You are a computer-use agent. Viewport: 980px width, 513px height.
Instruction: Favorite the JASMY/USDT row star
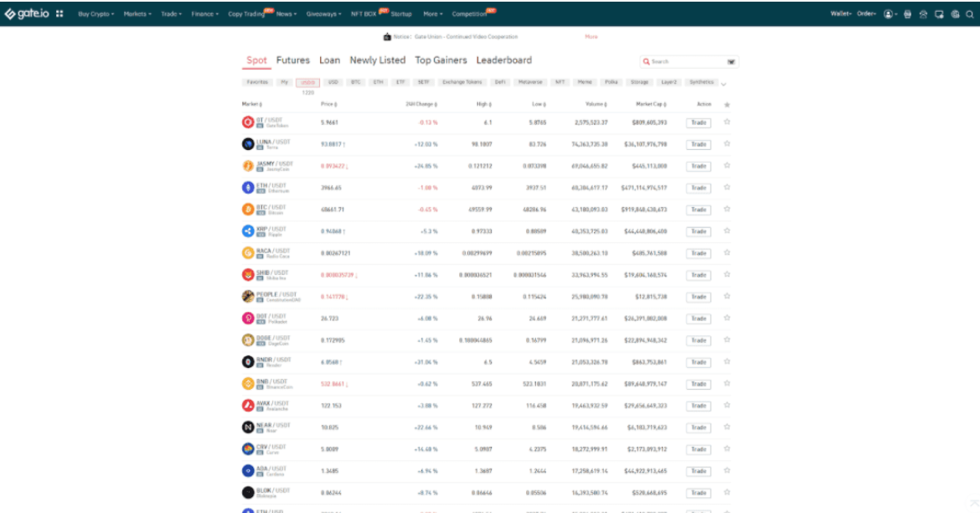tap(727, 166)
